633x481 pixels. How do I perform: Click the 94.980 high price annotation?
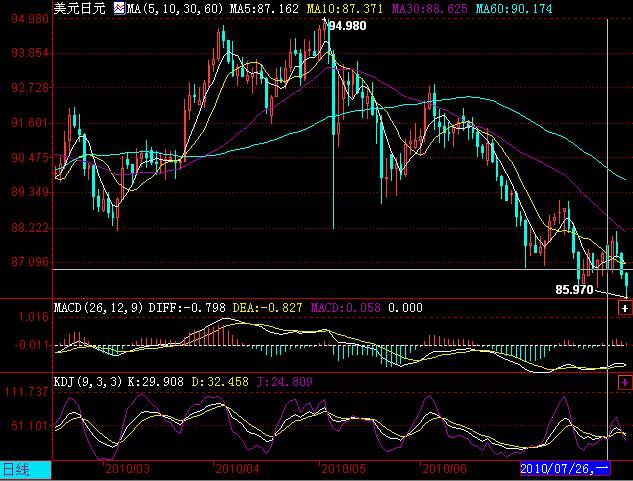[x=348, y=26]
